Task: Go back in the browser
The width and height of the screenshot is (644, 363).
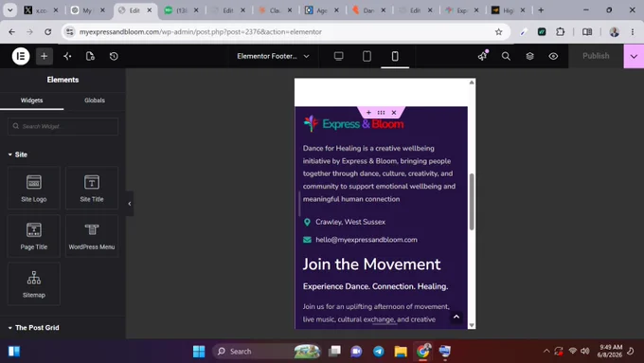Action: click(x=12, y=31)
